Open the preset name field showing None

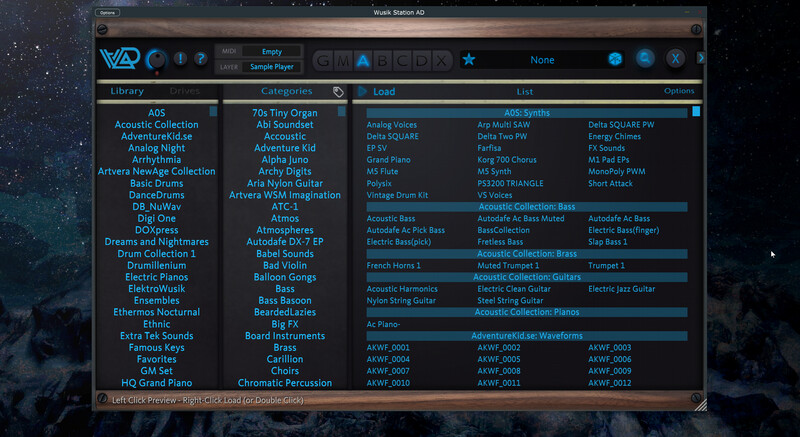[542, 60]
